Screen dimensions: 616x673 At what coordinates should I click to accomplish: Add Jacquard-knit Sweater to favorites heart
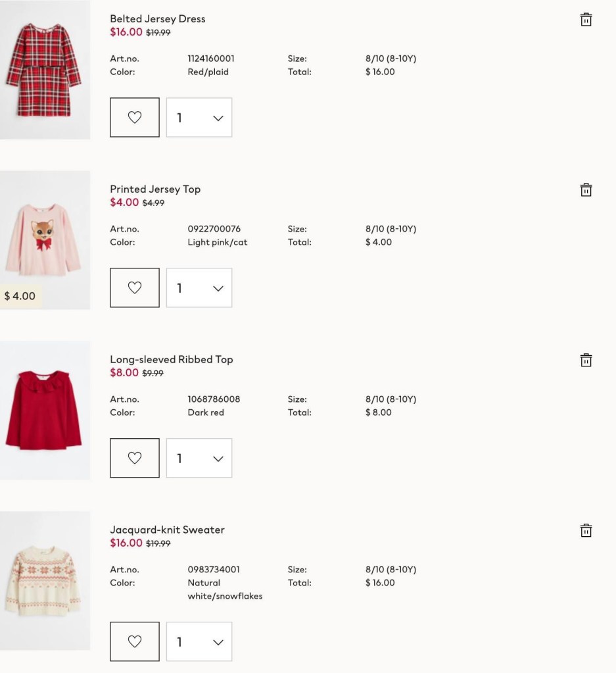coord(135,641)
